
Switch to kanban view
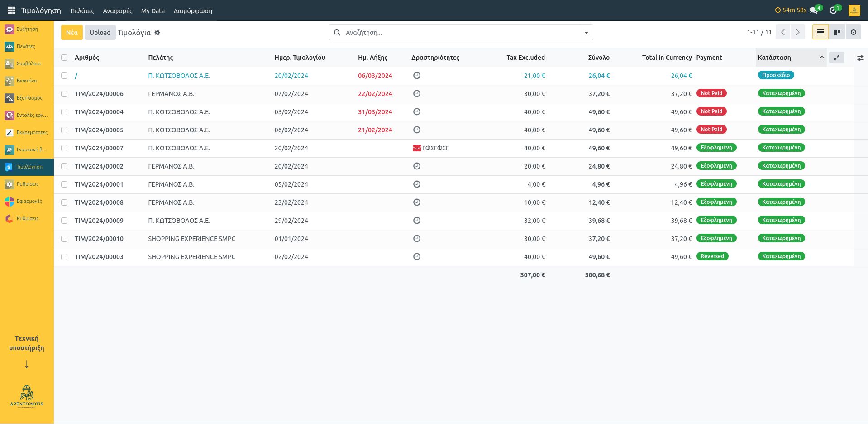point(837,32)
